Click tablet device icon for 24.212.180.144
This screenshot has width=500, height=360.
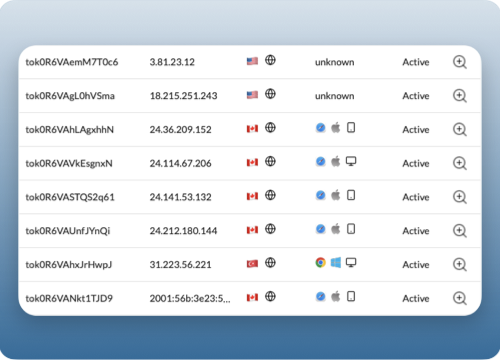coord(351,229)
